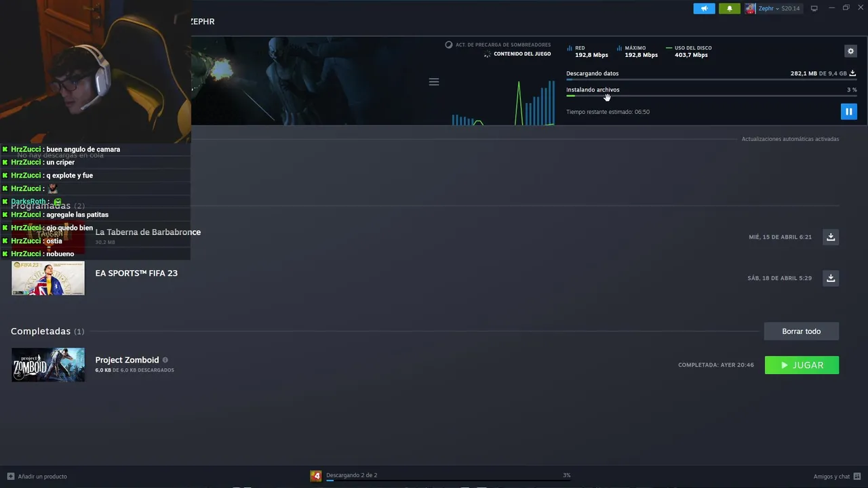Click chat message 'agregale las patitas'

pyautogui.click(x=77, y=215)
